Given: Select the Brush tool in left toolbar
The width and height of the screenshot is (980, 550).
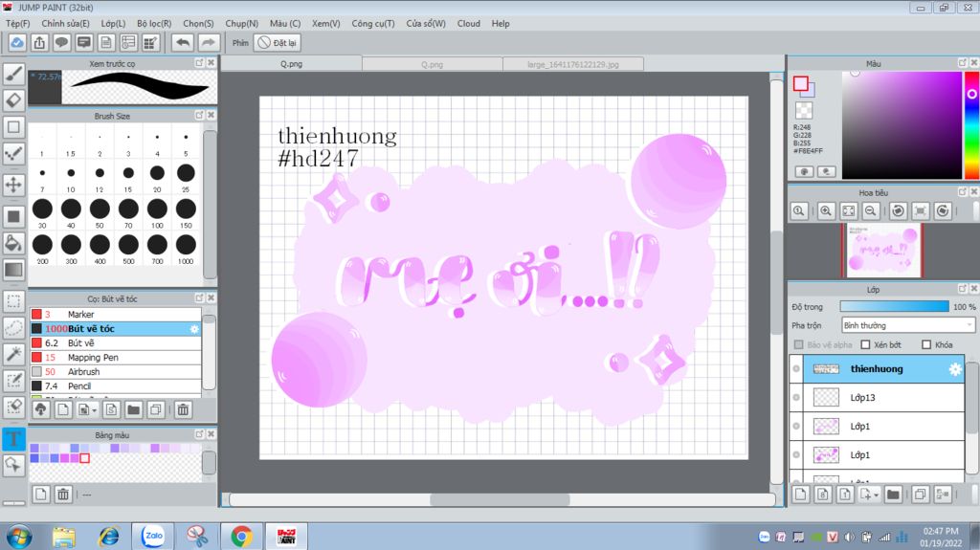Looking at the screenshot, I should (x=13, y=74).
